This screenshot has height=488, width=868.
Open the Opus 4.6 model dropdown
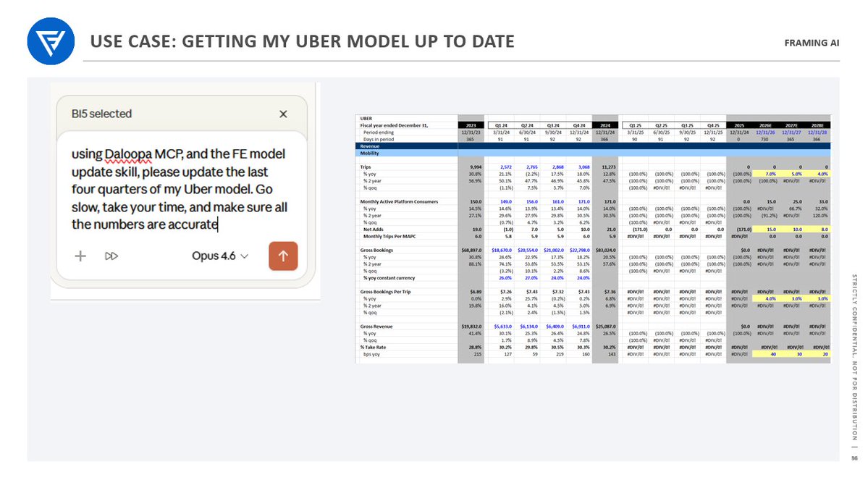[220, 256]
